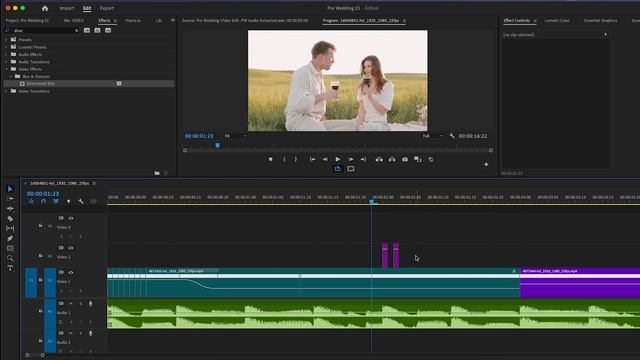Open the Project: Pre Wedding panel tab
The width and height of the screenshot is (640, 360).
click(x=27, y=20)
